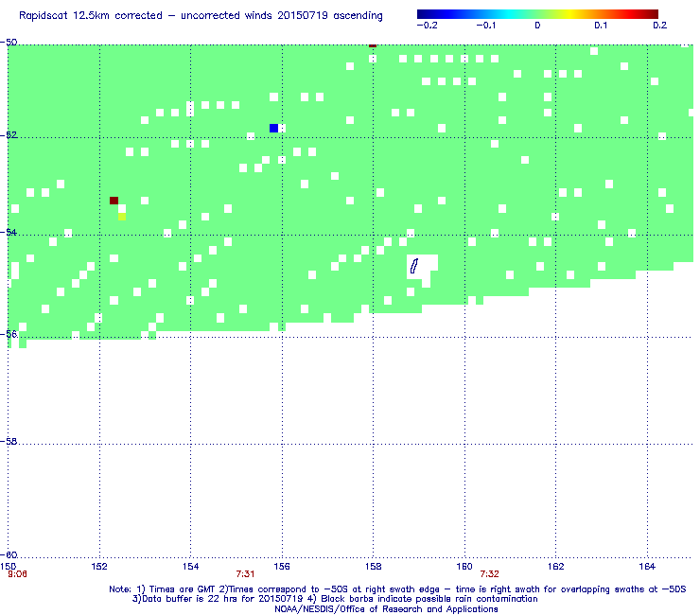Click the 156 longitude axis label

(282, 567)
